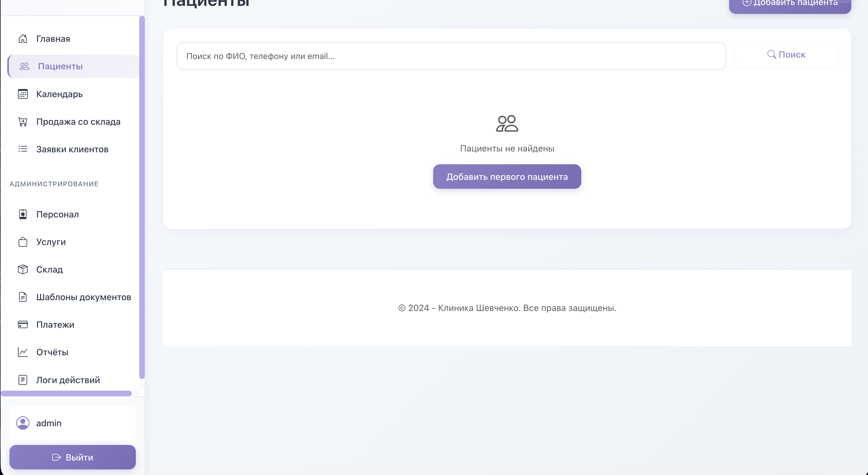The image size is (868, 475).
Task: Click the Выйти logout button
Action: (x=72, y=457)
